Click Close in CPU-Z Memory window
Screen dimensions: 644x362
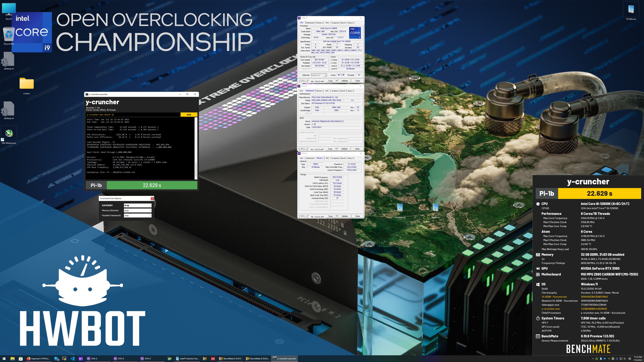358,216
